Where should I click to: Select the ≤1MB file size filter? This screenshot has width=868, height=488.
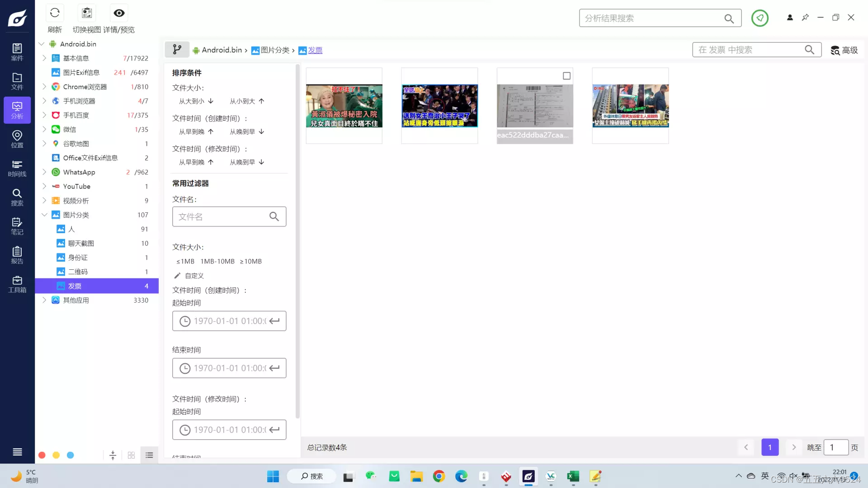pyautogui.click(x=185, y=262)
